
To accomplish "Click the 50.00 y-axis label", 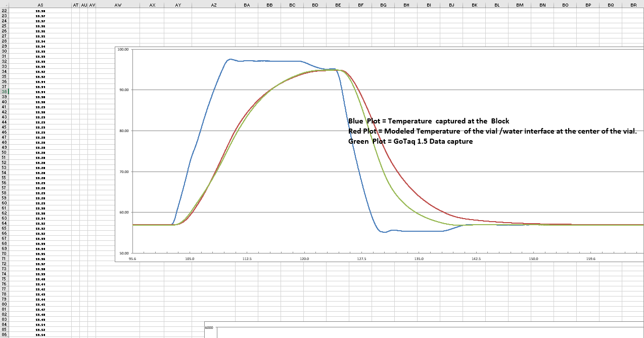I will tap(123, 253).
